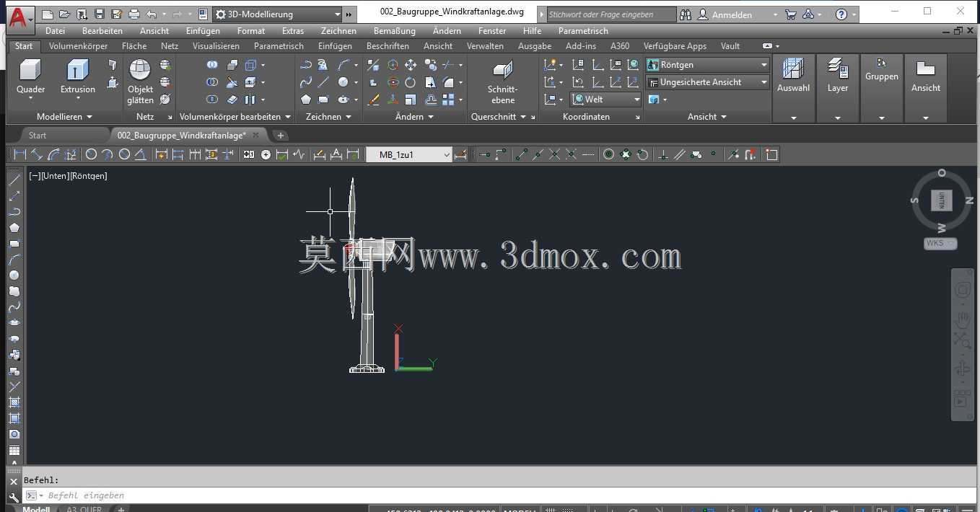
Task: Expand the Volumenkörper bearbeiten panel
Action: [235, 117]
